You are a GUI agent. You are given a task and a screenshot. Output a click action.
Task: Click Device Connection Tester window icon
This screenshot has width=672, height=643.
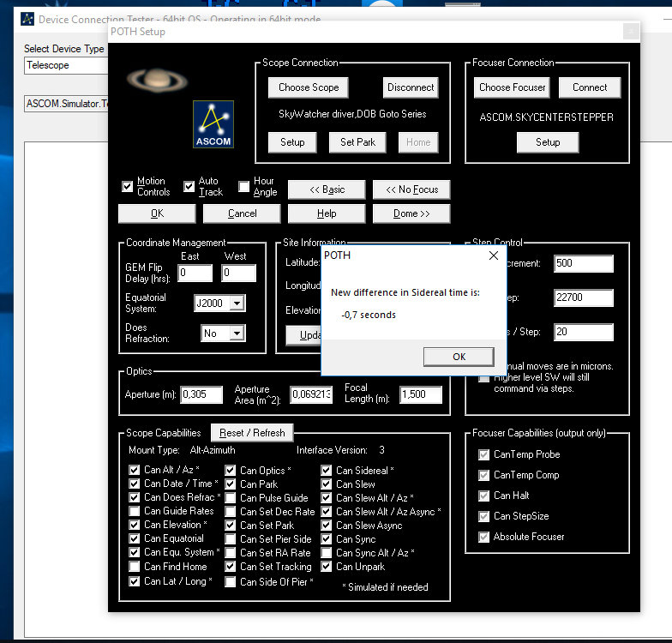pyautogui.click(x=27, y=19)
